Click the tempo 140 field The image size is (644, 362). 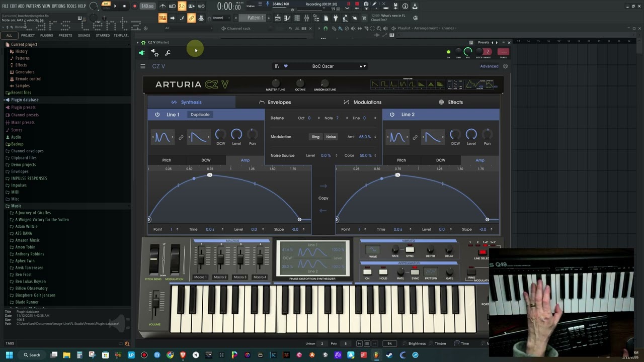coord(147,6)
